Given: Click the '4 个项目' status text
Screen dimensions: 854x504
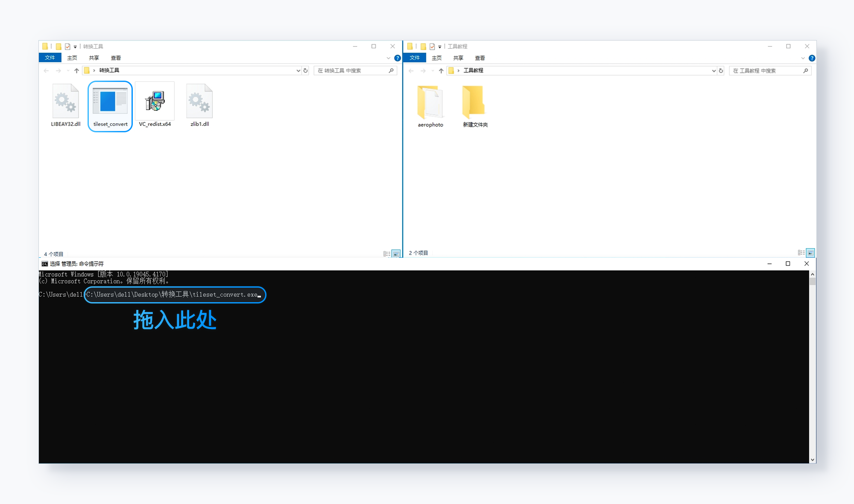Looking at the screenshot, I should click(x=53, y=254).
